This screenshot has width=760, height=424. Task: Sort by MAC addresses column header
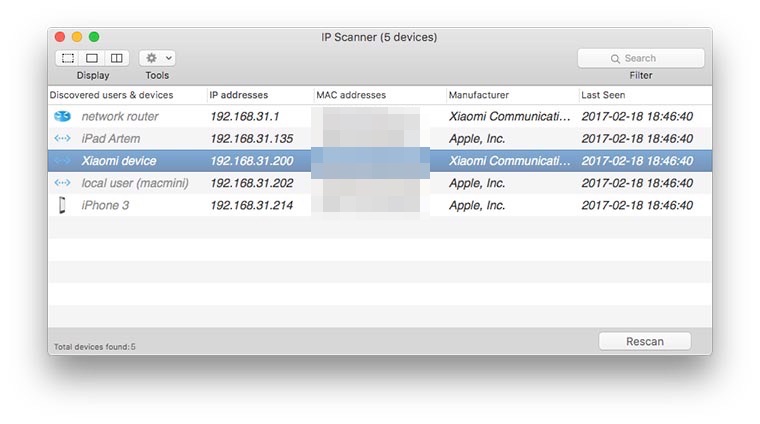pyautogui.click(x=351, y=95)
